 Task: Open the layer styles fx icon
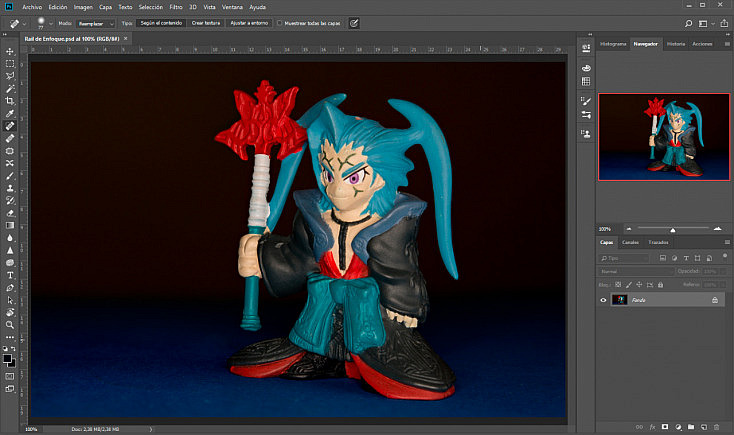pos(652,427)
